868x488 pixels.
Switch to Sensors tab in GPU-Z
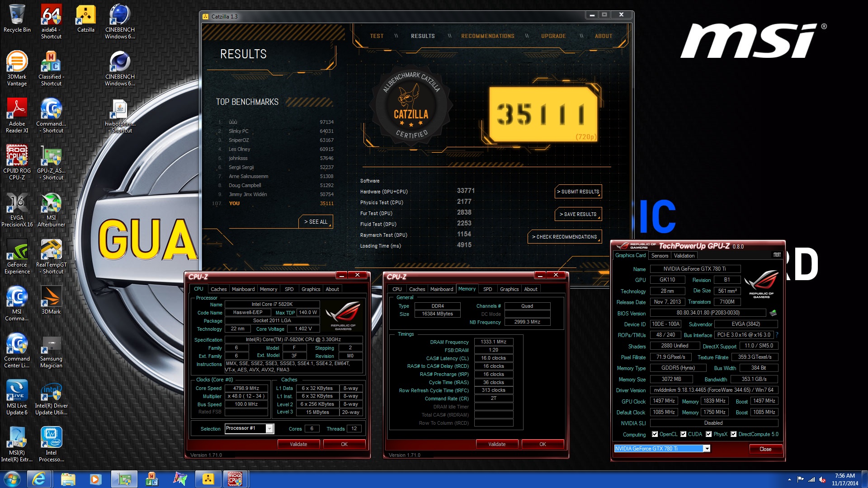(x=660, y=256)
